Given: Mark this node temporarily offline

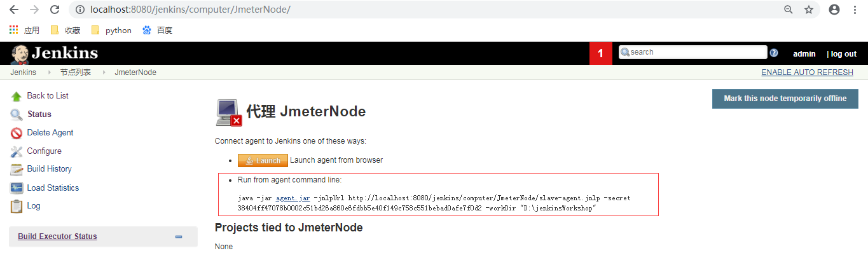Looking at the screenshot, I should point(785,99).
